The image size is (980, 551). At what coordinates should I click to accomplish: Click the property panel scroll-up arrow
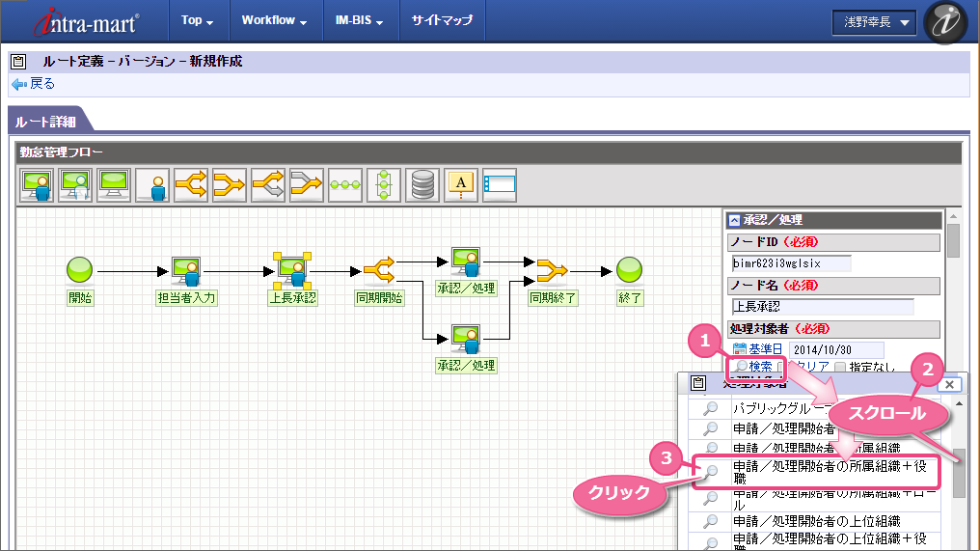pyautogui.click(x=953, y=216)
